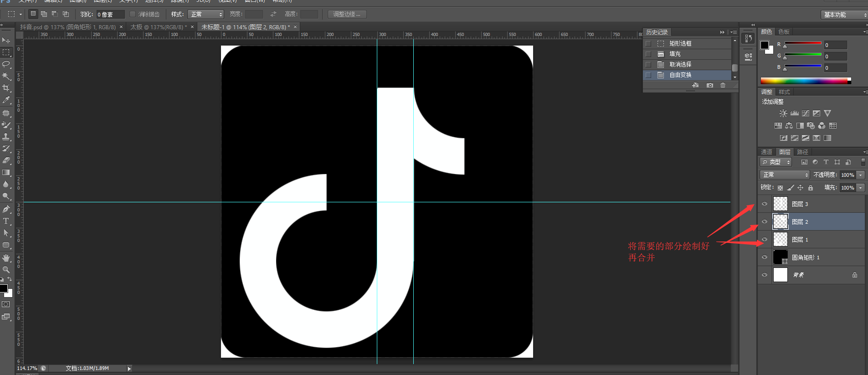This screenshot has width=868, height=375.
Task: Add a Brightness/Contrast adjustment
Action: point(783,113)
